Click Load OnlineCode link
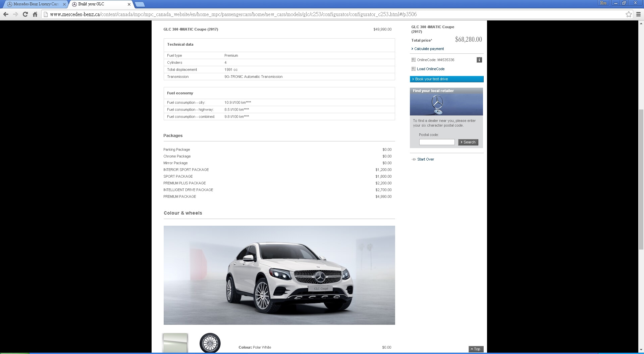Viewport: 644px width, 354px height. (431, 69)
